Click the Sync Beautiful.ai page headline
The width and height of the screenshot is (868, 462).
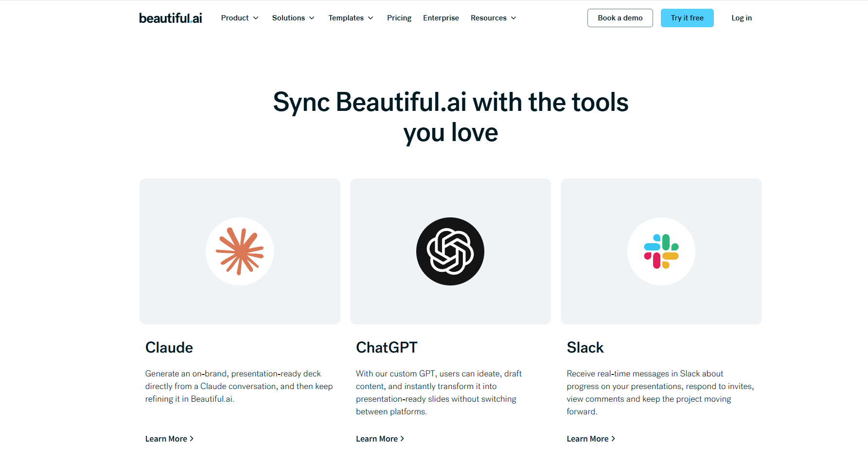click(x=450, y=117)
